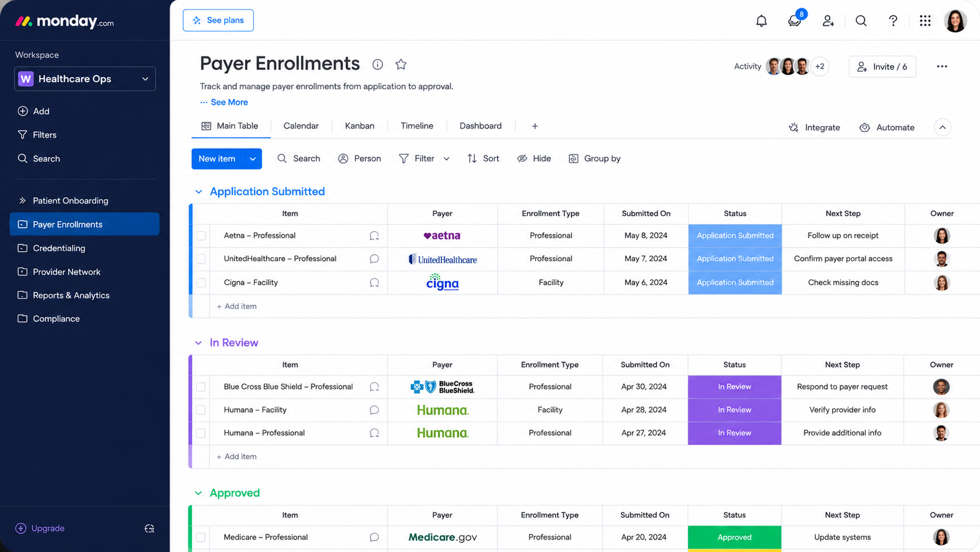Screen dimensions: 980x552
Task: Filter by Person in toolbar
Action: (359, 158)
